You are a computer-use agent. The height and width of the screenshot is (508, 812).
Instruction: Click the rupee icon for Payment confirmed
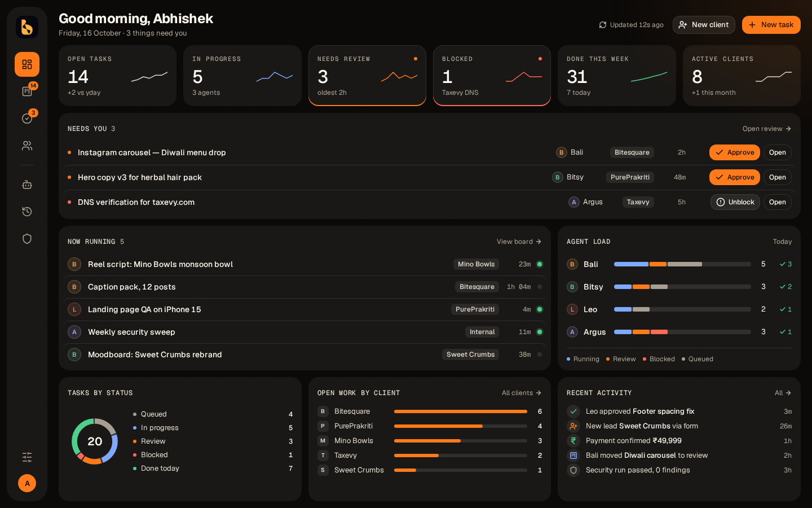click(573, 441)
